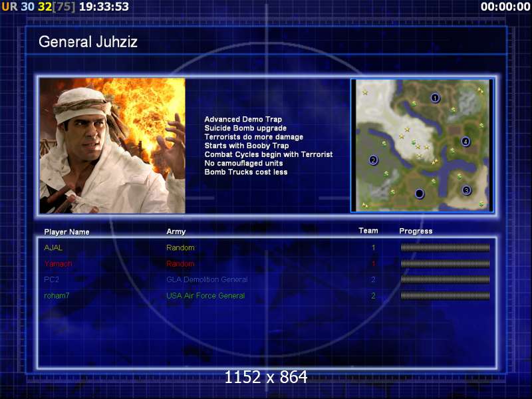Click the 'Advanced Demo Trap' line

pos(243,119)
